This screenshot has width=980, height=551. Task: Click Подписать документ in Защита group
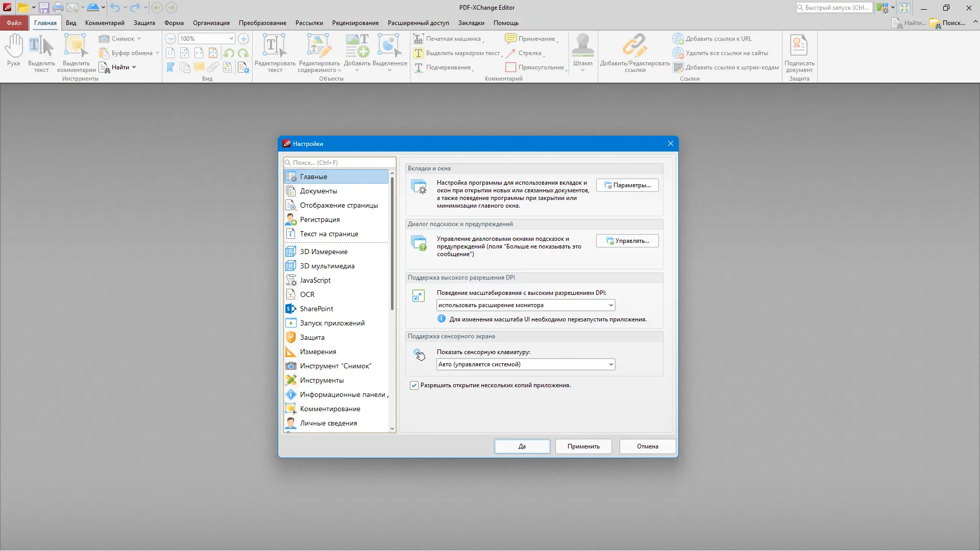pyautogui.click(x=799, y=53)
